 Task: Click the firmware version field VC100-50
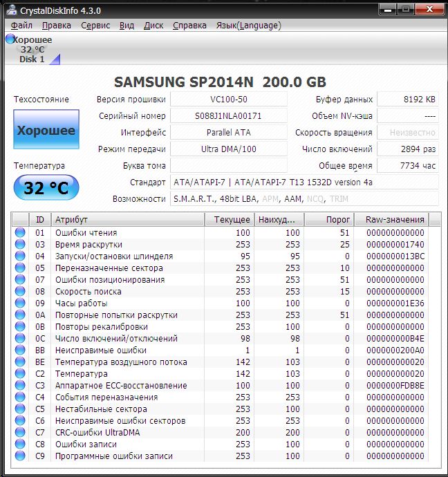point(229,99)
